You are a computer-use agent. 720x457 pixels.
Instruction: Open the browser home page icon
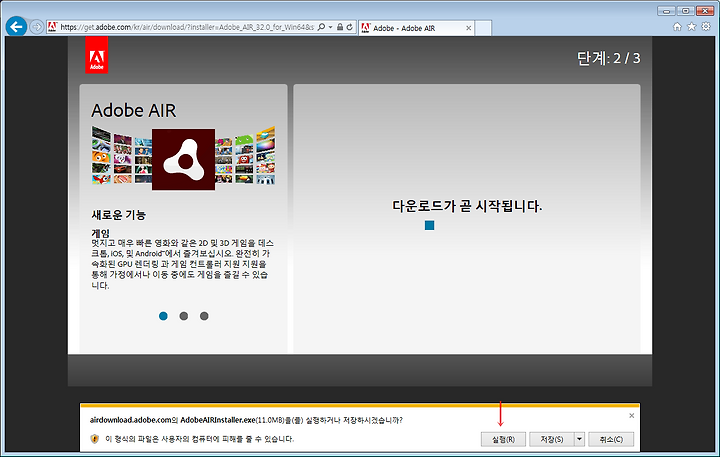coord(677,27)
